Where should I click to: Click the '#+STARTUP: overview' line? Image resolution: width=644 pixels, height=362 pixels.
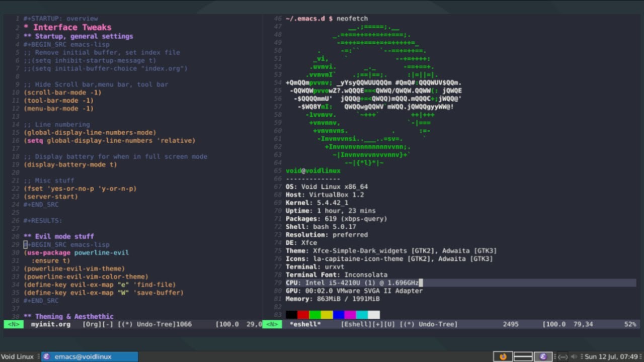click(x=61, y=19)
